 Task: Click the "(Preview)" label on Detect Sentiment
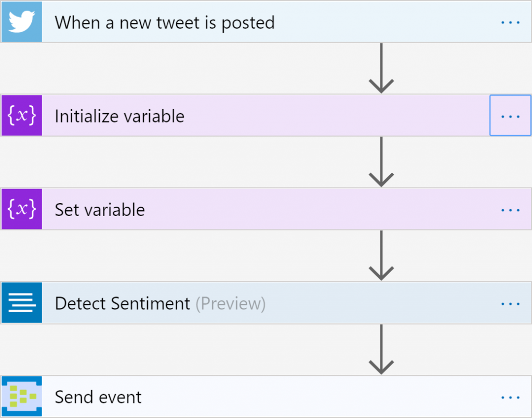pyautogui.click(x=230, y=303)
